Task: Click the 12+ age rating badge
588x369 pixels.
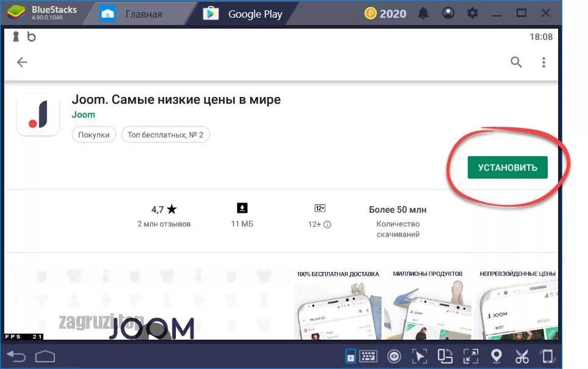Action: point(320,208)
